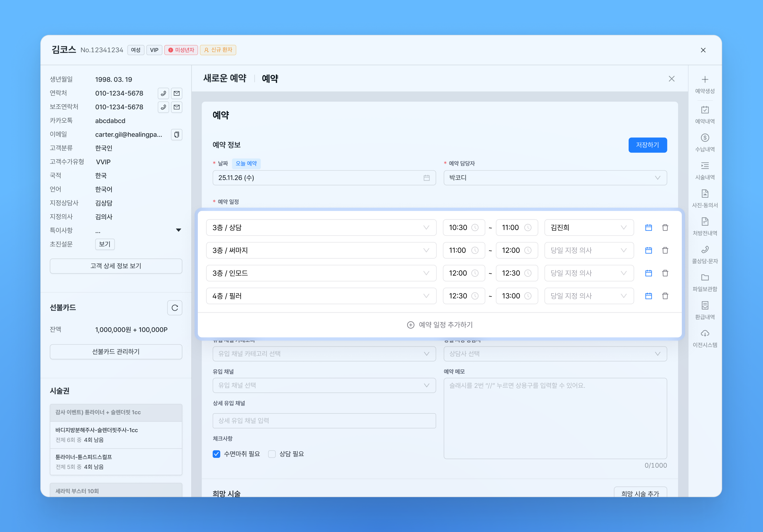Click the 10:30 start time field
The width and height of the screenshot is (763, 532).
(x=464, y=228)
